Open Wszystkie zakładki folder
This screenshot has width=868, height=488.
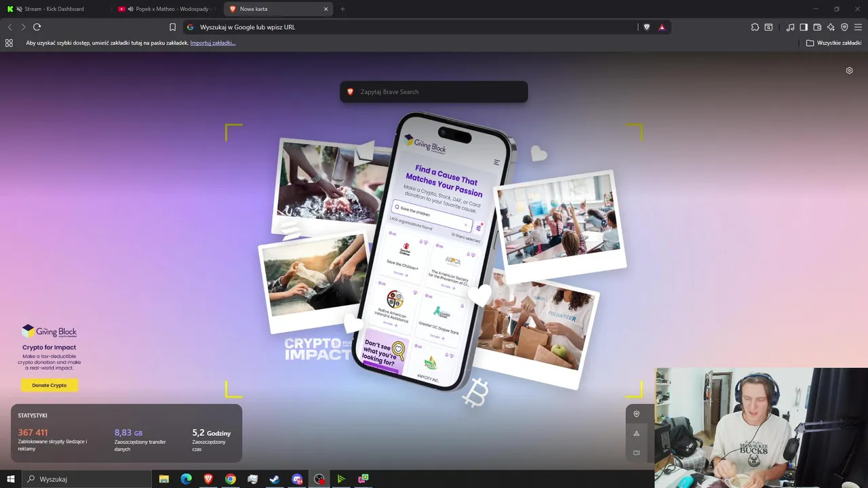click(x=833, y=43)
